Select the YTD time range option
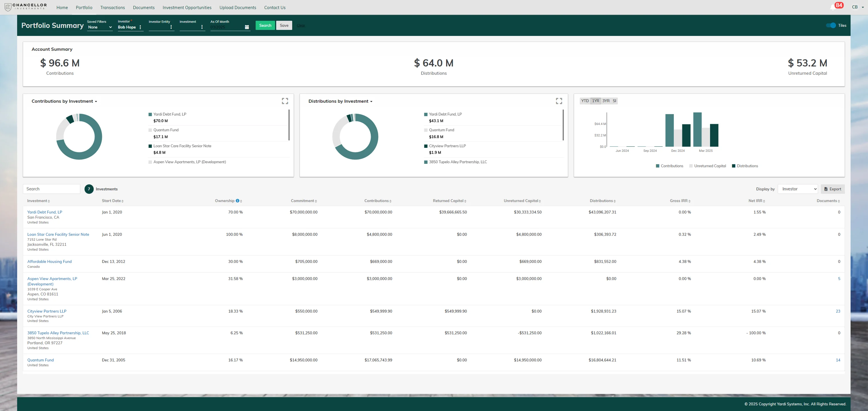868x411 pixels. 585,101
